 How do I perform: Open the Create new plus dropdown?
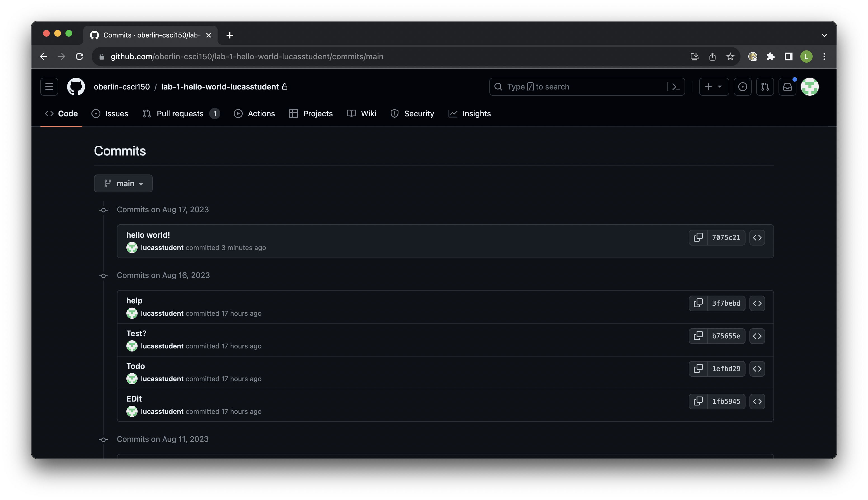tap(714, 86)
